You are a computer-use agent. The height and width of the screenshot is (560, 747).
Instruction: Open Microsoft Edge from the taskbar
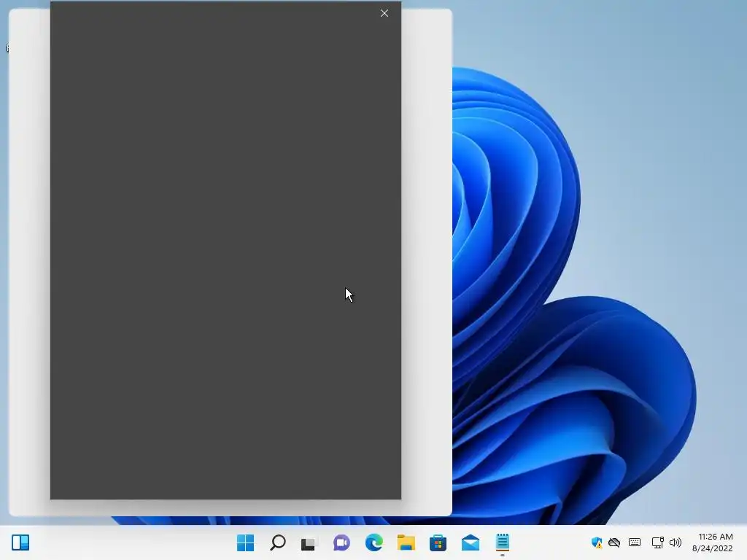coord(374,542)
